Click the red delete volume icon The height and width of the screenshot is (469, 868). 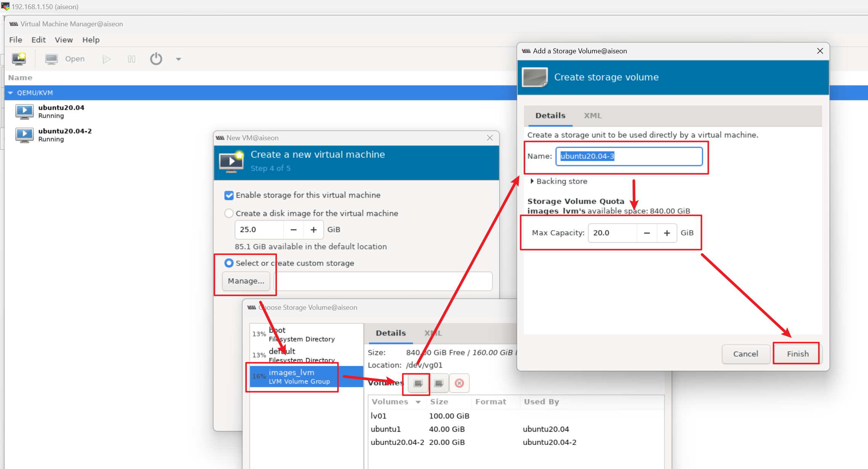459,383
